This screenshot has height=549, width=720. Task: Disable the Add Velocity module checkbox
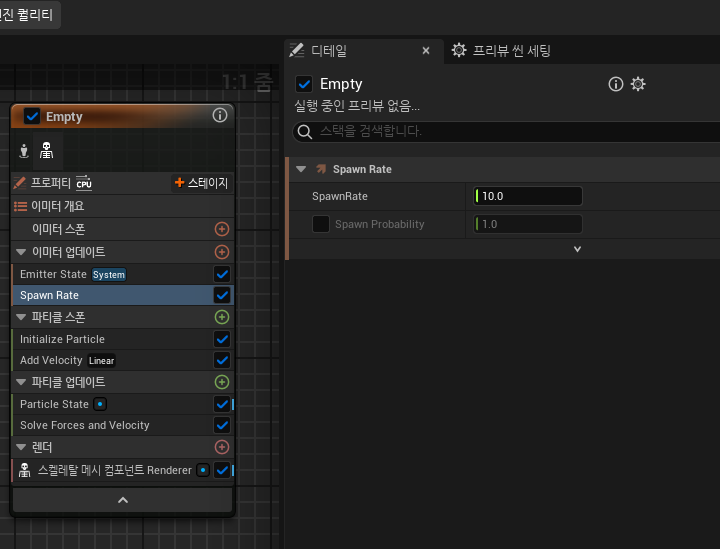tap(222, 360)
